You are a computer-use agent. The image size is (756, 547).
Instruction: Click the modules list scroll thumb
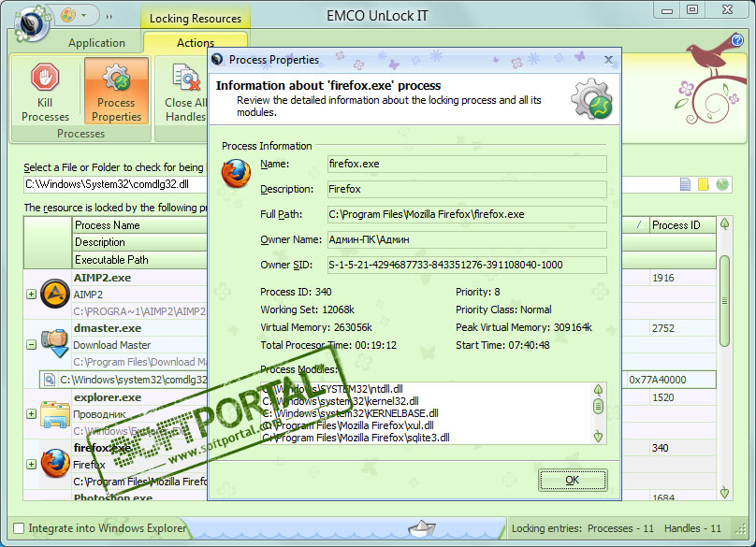[598, 406]
